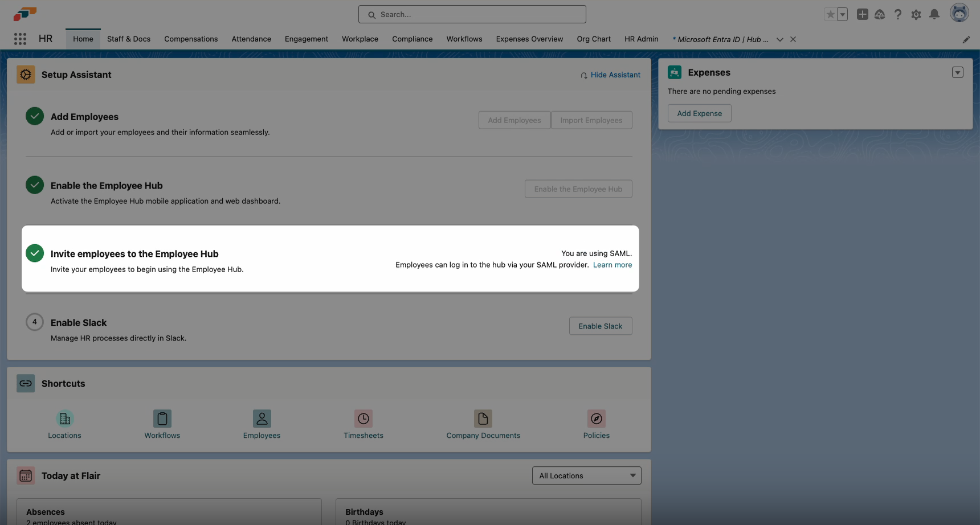
Task: Click the Locations shortcut icon
Action: point(65,419)
